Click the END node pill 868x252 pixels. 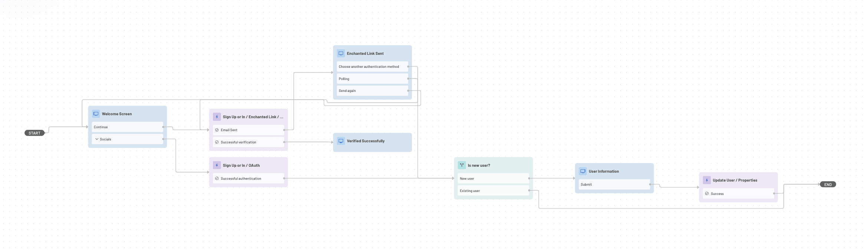coord(828,185)
